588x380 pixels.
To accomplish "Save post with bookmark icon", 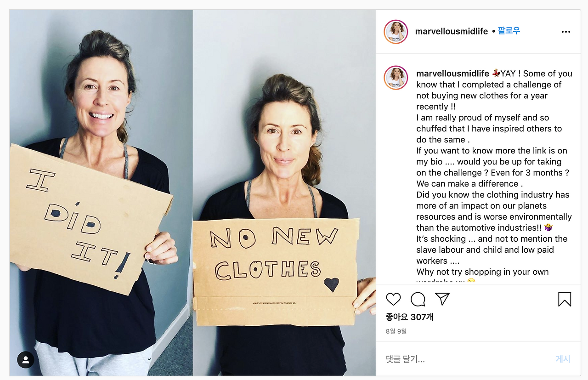I will (565, 299).
